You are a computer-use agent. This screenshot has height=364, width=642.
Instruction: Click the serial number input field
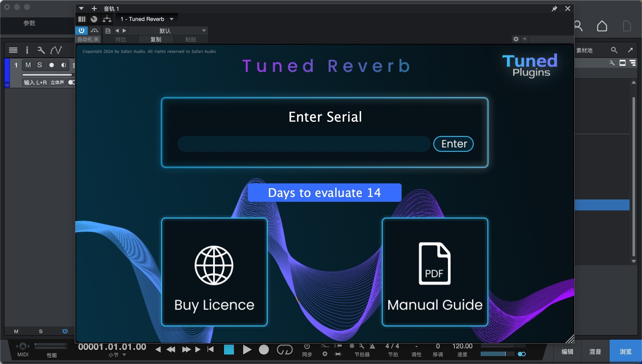(x=304, y=144)
